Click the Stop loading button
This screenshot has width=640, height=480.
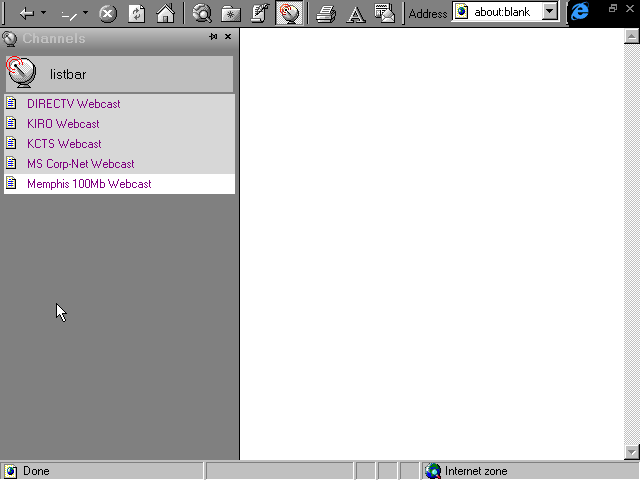(108, 14)
